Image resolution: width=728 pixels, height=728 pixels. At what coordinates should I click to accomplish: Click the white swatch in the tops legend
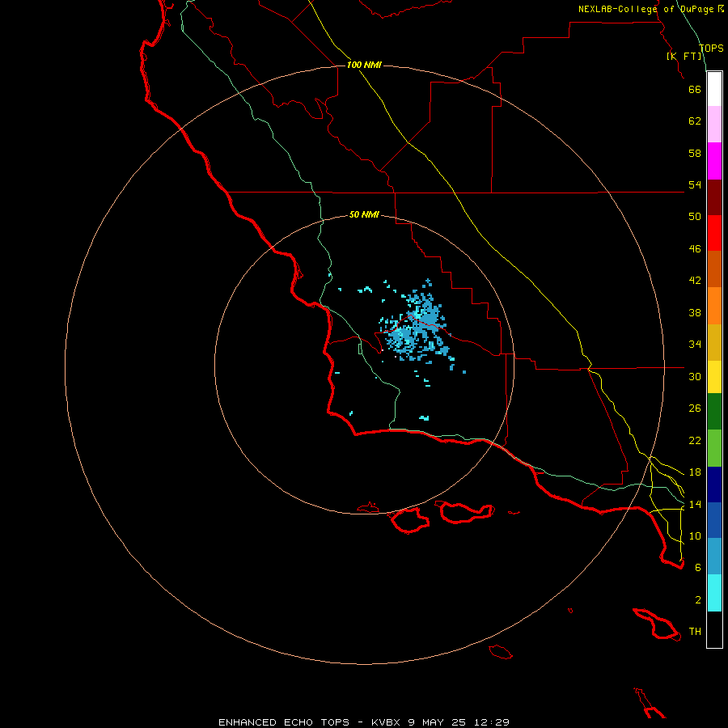point(714,89)
